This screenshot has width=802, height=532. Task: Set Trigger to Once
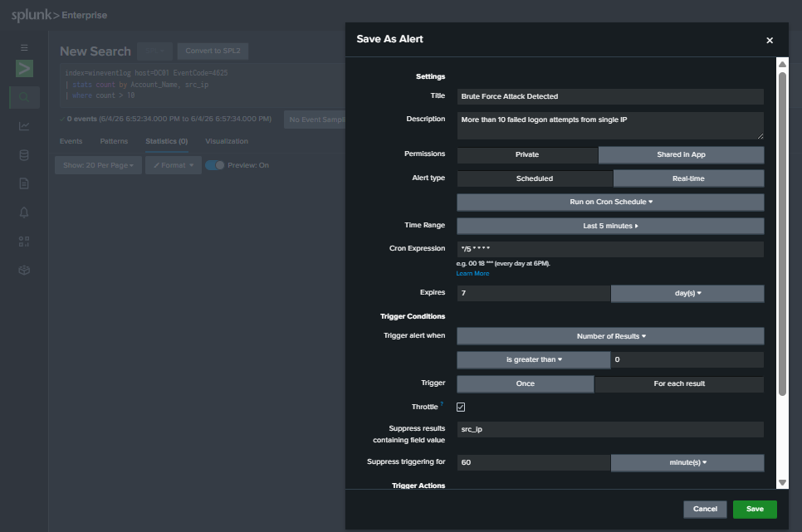click(x=526, y=383)
